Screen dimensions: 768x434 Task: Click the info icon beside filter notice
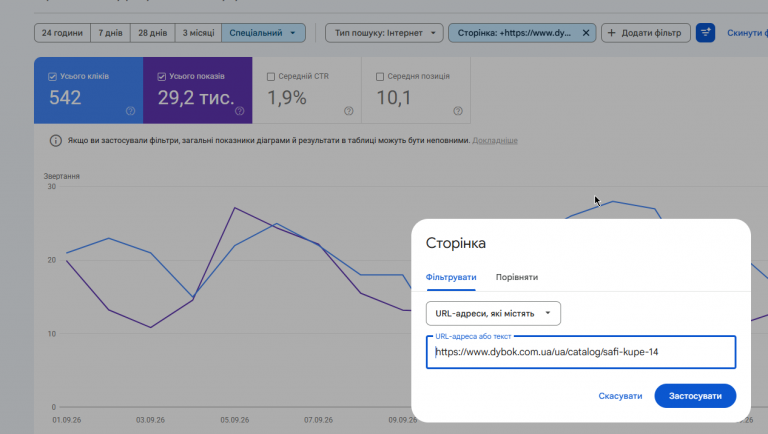click(56, 141)
